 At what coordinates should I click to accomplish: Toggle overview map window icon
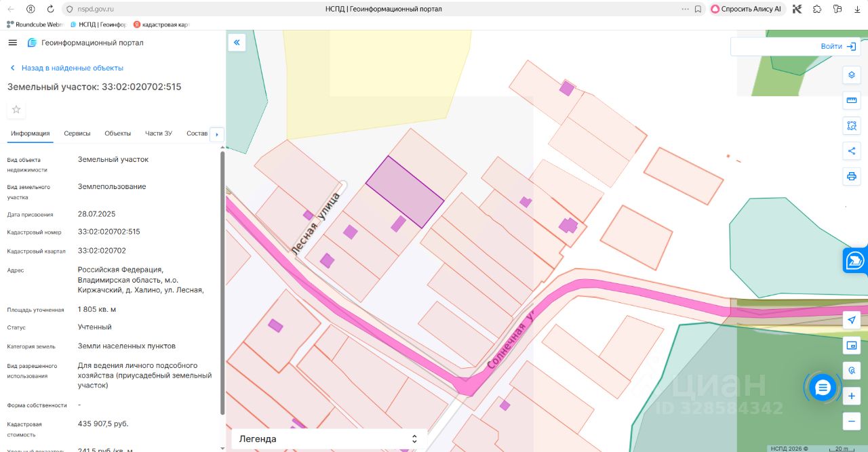point(851,346)
